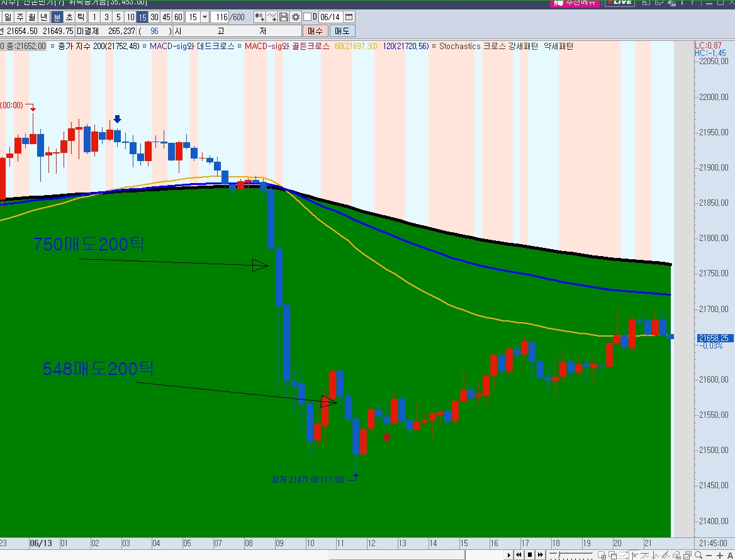The image size is (735, 560).
Task: Click the draw trendline pencil icon
Action: (x=666, y=556)
